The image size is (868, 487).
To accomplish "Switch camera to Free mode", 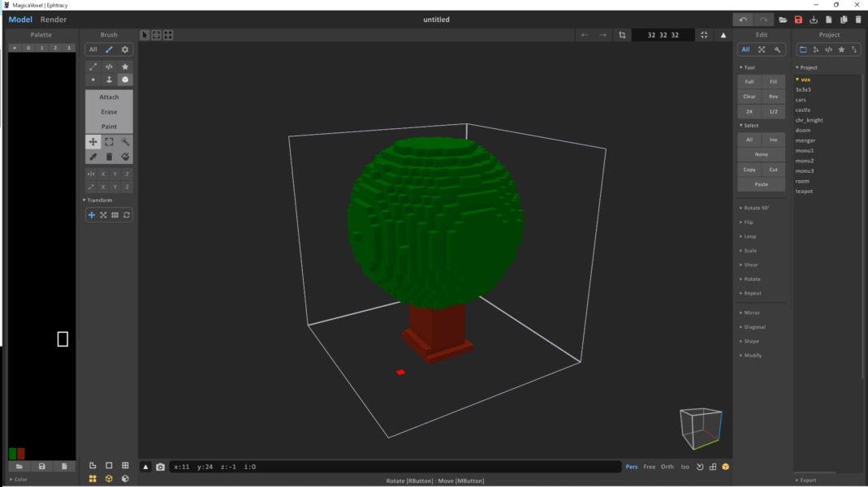I will pyautogui.click(x=650, y=467).
